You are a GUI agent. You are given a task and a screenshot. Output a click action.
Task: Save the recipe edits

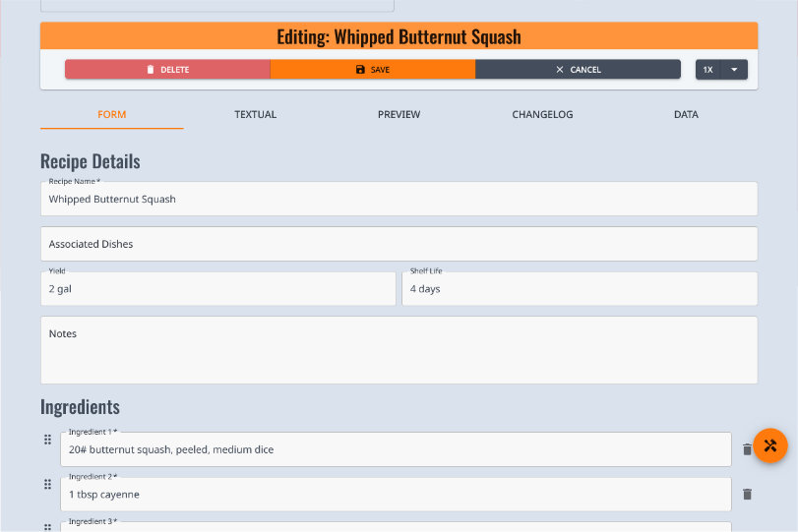point(372,70)
